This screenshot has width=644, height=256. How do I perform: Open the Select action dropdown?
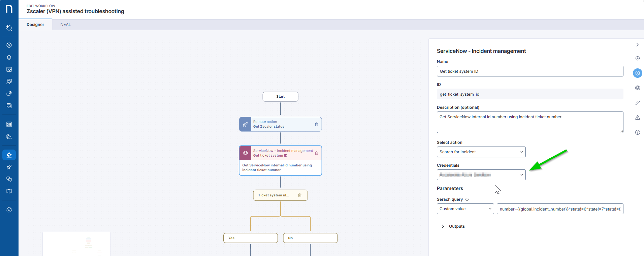(481, 152)
